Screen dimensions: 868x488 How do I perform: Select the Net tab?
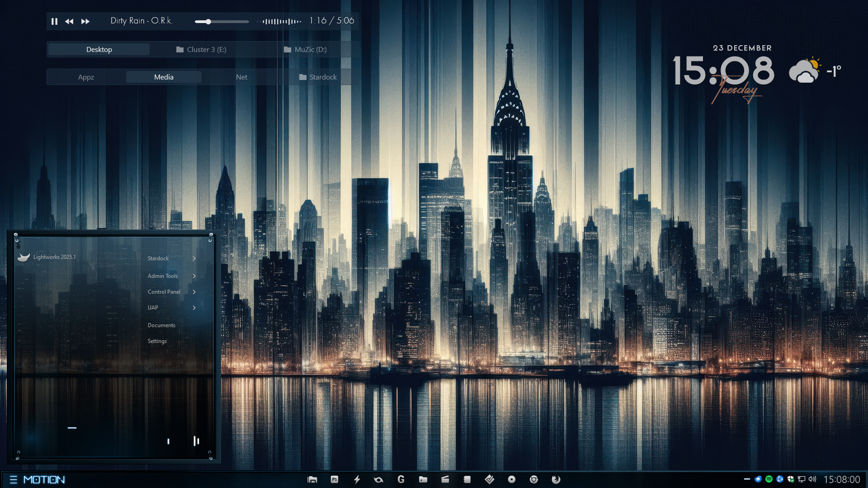tap(241, 77)
